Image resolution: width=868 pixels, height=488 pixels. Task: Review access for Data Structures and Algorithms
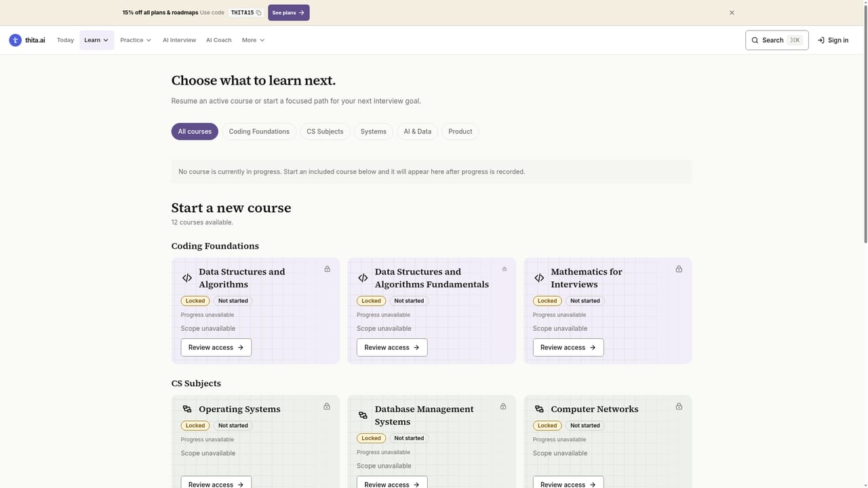click(216, 348)
